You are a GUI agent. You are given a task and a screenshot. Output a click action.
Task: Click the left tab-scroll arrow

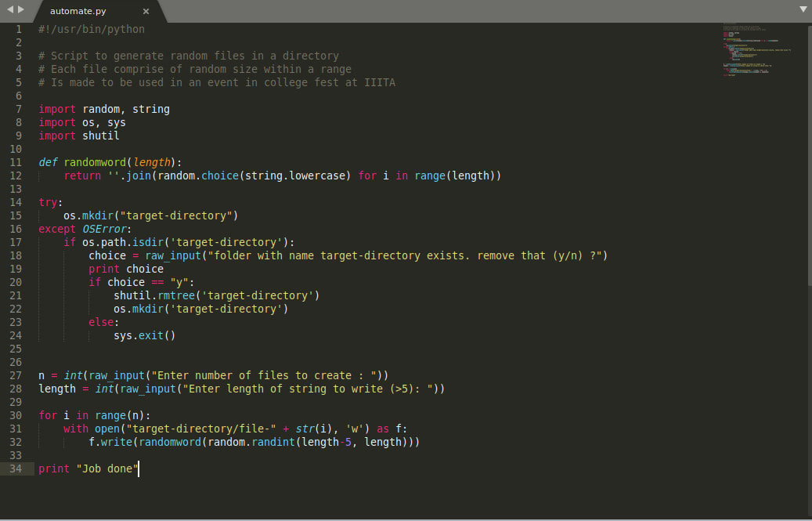pyautogui.click(x=9, y=9)
